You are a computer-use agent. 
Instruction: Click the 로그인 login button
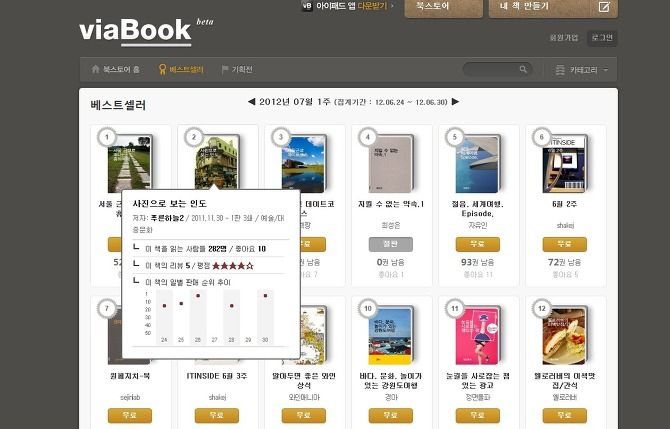click(x=602, y=38)
